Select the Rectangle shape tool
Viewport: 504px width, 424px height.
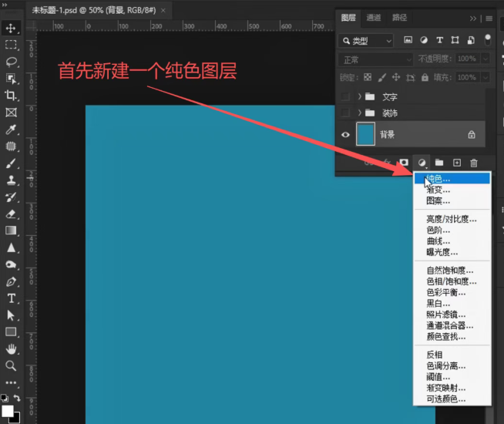tap(11, 331)
